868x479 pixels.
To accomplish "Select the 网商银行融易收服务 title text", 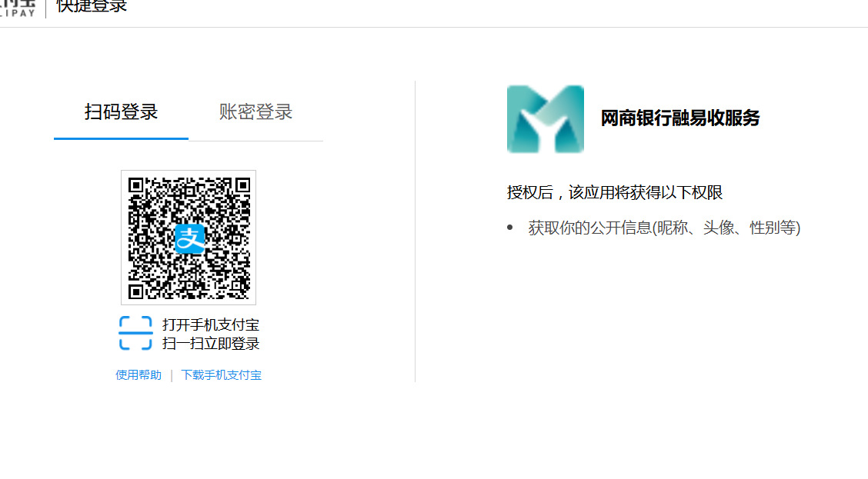I will [680, 118].
